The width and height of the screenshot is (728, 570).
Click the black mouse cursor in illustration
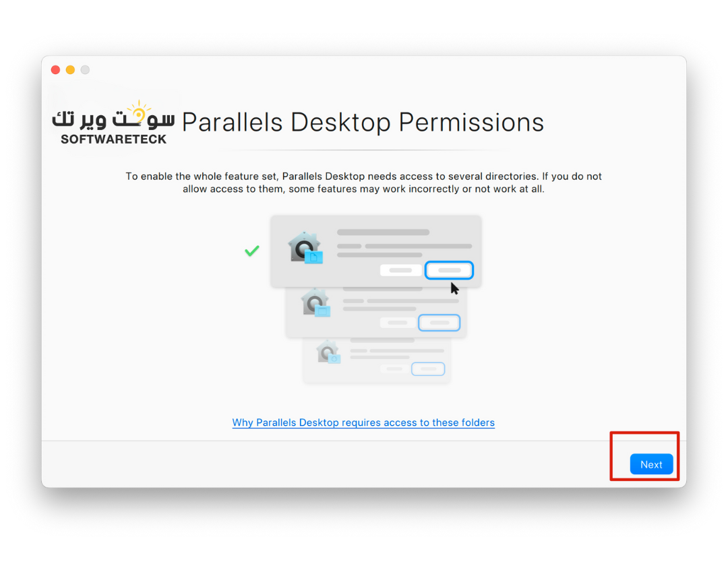click(455, 288)
